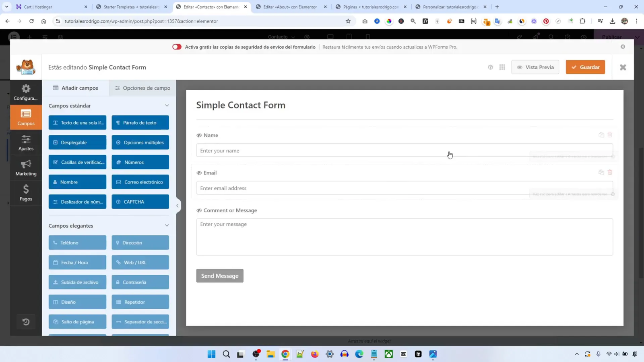
Task: Collapse the Campos estándar section
Action: [167, 105]
